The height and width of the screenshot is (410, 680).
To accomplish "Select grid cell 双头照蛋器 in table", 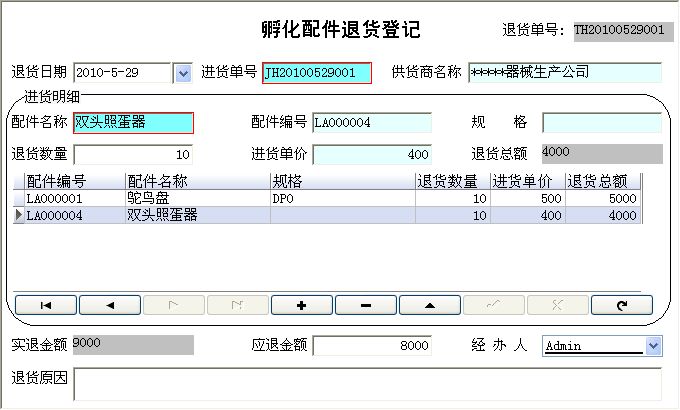I will coord(197,215).
